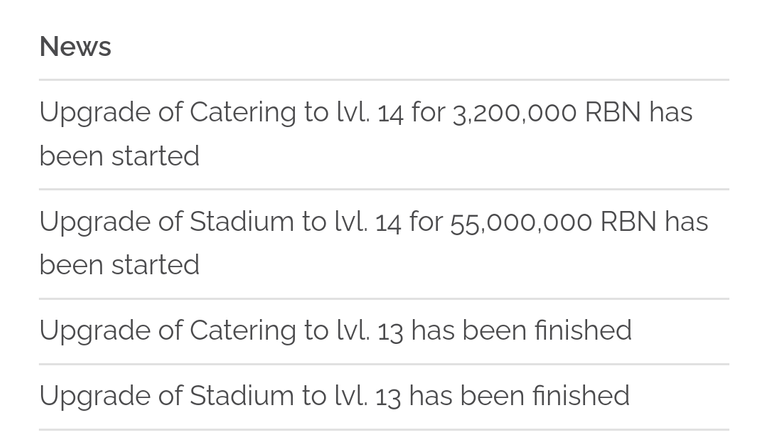Click the divider line below the News heading
This screenshot has height=437, width=768.
click(384, 79)
